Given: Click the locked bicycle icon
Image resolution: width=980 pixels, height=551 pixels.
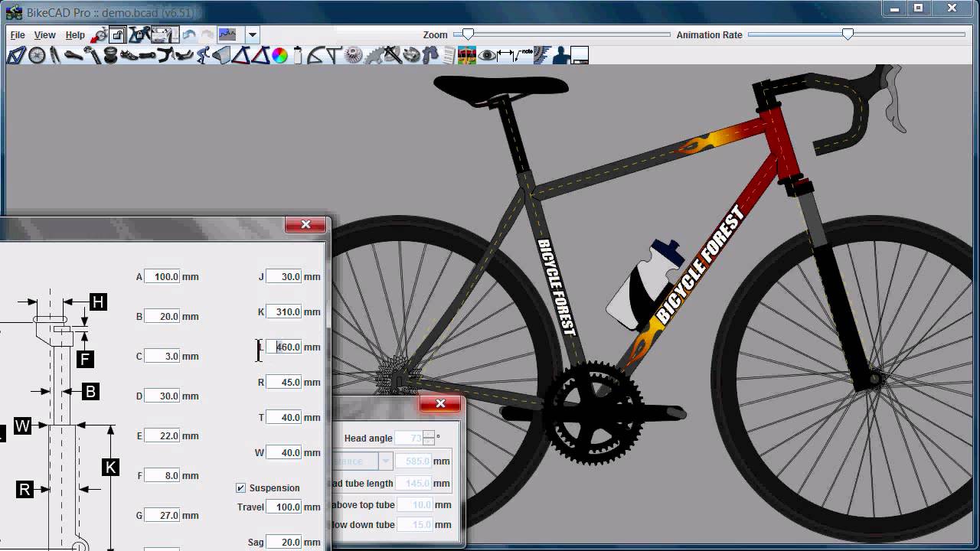Looking at the screenshot, I should tap(139, 35).
